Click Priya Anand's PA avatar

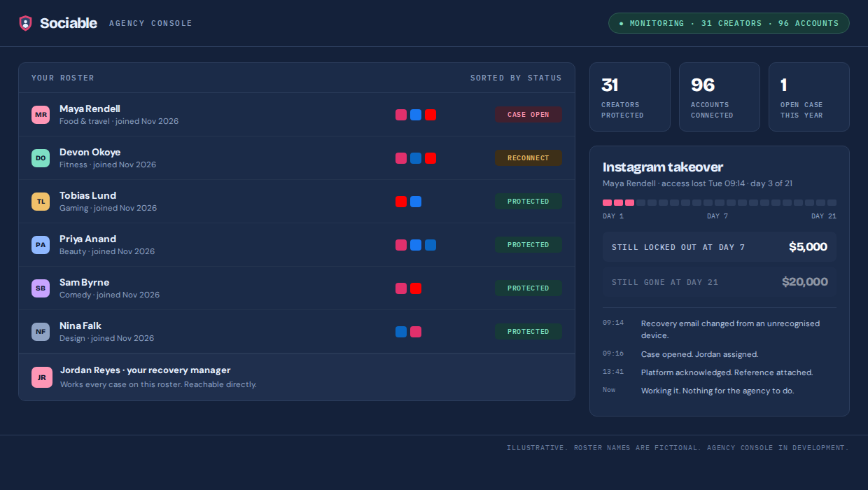click(41, 245)
